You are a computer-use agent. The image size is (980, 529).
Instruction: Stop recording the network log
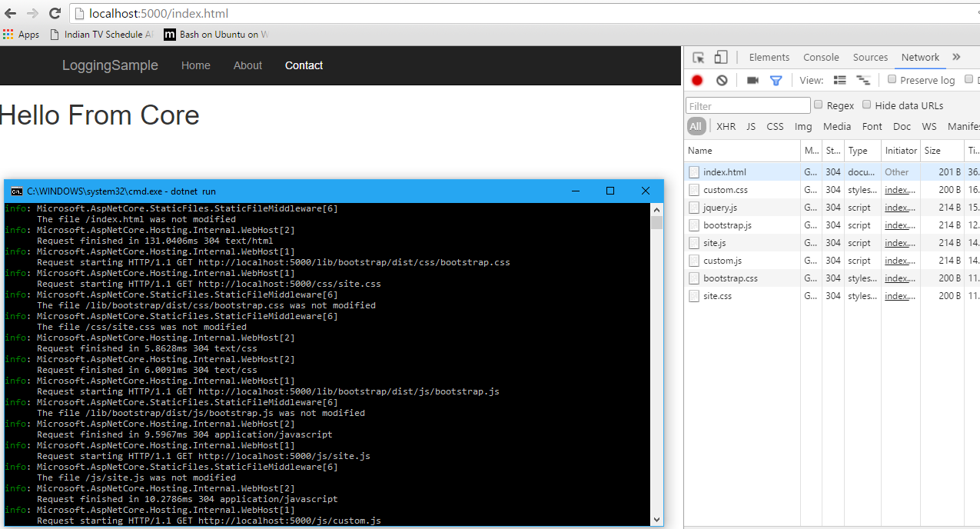(x=697, y=80)
